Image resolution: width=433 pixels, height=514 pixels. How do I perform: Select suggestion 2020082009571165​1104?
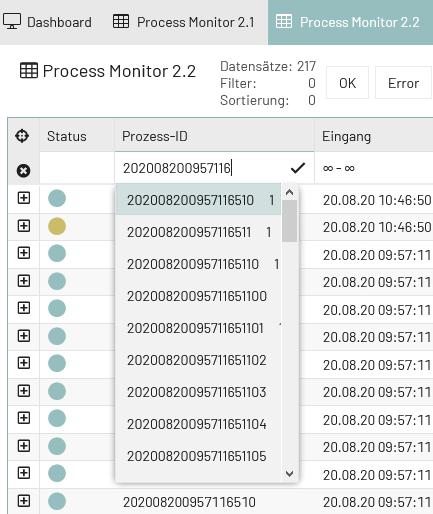tap(198, 424)
